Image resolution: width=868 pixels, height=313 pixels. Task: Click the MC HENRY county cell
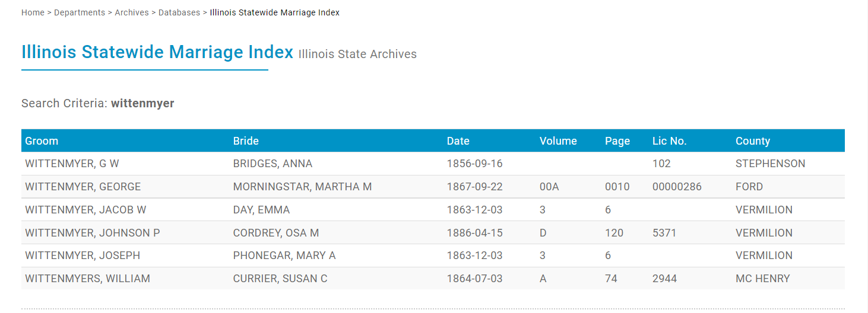point(762,279)
